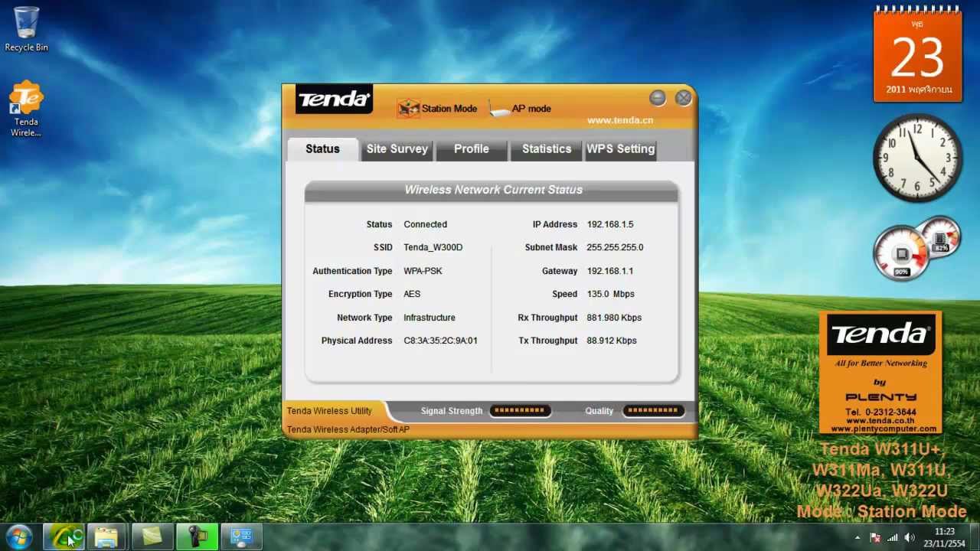Click the AES encryption value

pos(412,295)
